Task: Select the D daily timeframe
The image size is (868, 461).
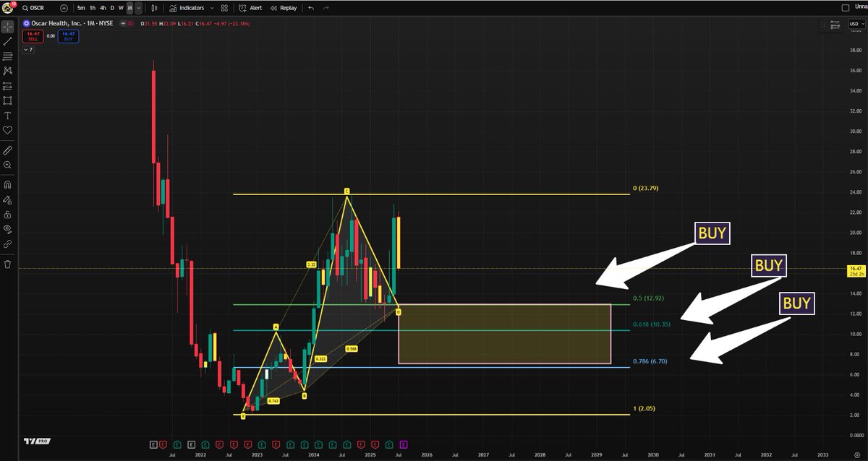Action: 112,8
